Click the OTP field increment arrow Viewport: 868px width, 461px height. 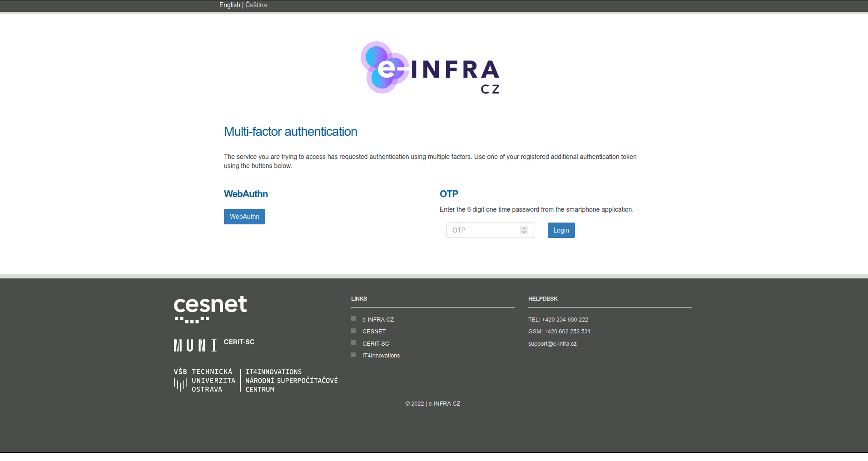point(524,228)
